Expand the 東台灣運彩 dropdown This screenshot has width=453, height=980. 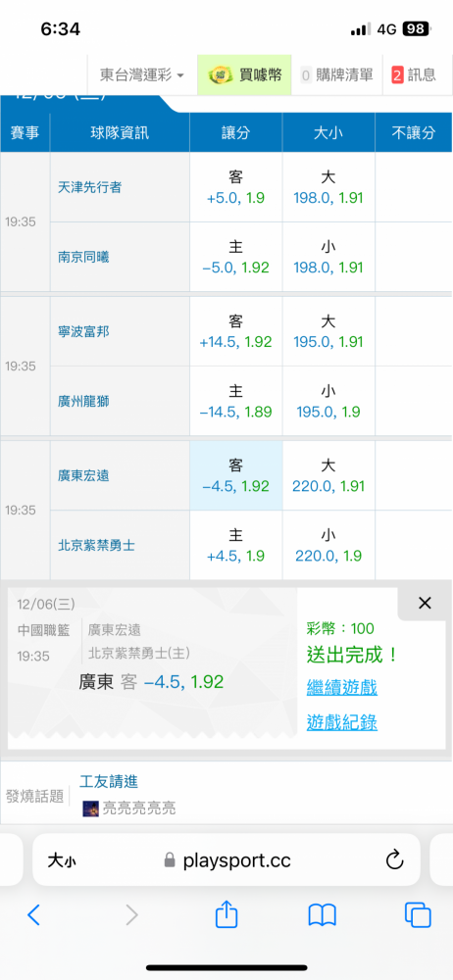(142, 75)
